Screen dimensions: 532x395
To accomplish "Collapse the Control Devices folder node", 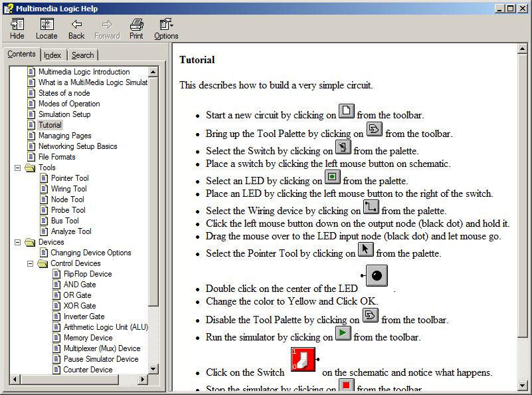I will click(30, 263).
